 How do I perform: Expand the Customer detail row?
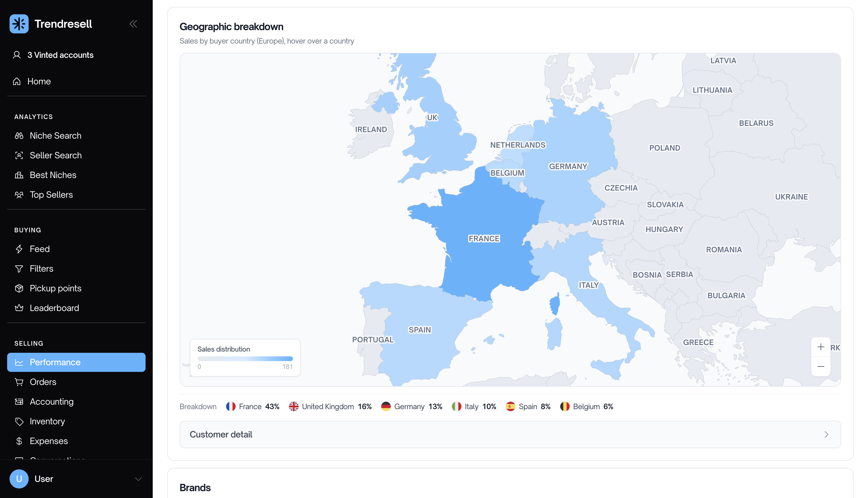click(510, 434)
